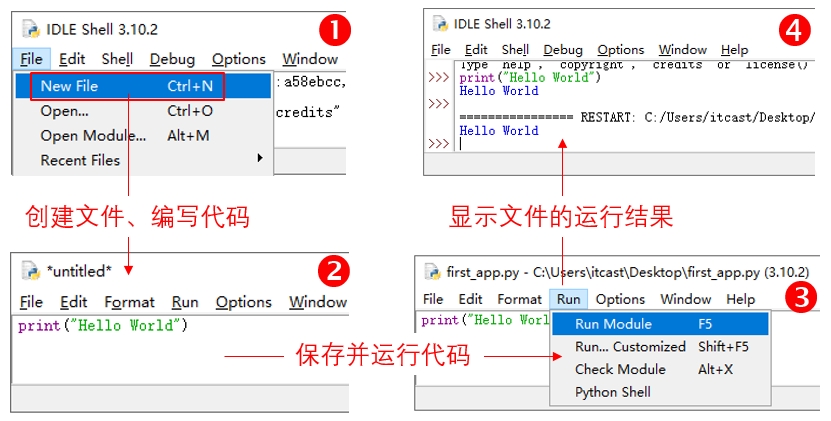Open the Shell menu in IDLE Shell window 4

516,49
